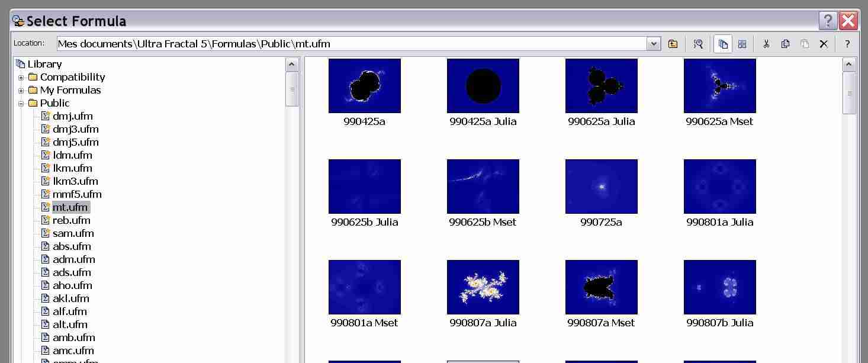Select the sam.ufm file icon
The width and height of the screenshot is (868, 363).
46,233
